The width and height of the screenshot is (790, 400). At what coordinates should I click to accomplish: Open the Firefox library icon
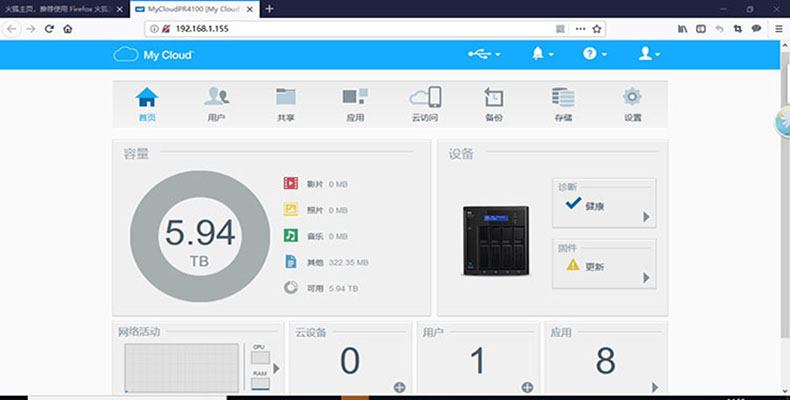pos(682,29)
